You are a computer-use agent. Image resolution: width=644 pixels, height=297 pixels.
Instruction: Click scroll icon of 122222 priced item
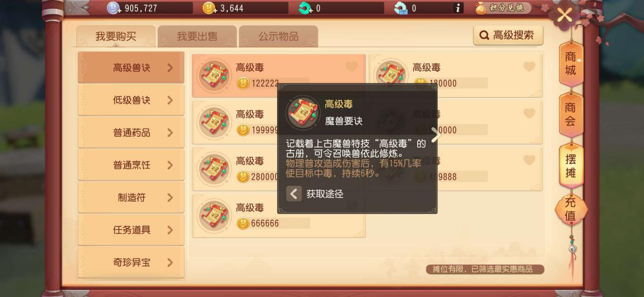[214, 76]
